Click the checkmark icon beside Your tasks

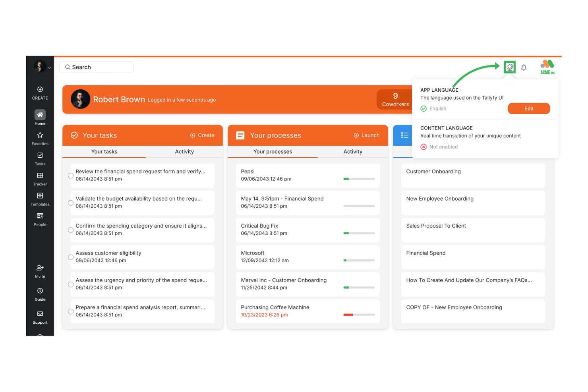coord(74,135)
